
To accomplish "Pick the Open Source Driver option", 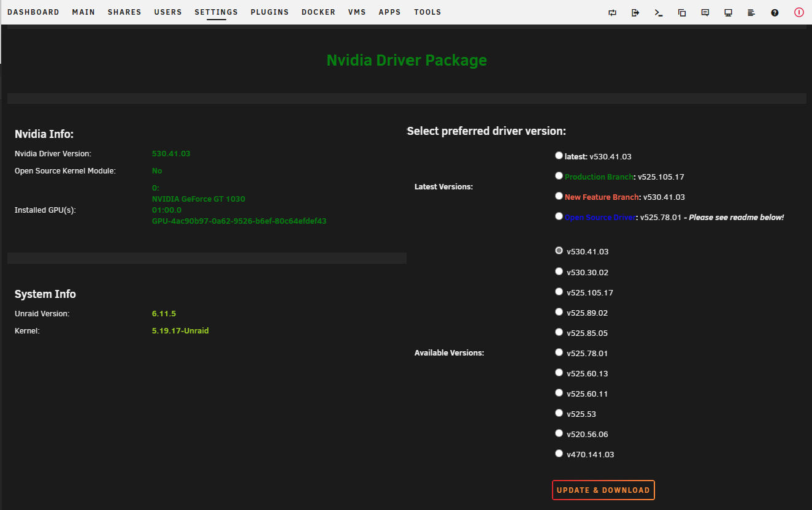I will click(559, 216).
